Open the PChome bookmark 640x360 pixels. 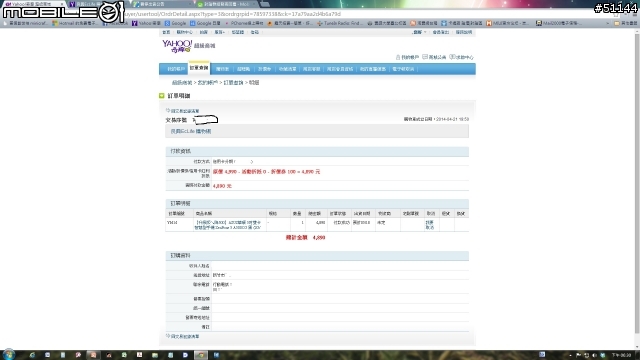(x=245, y=23)
